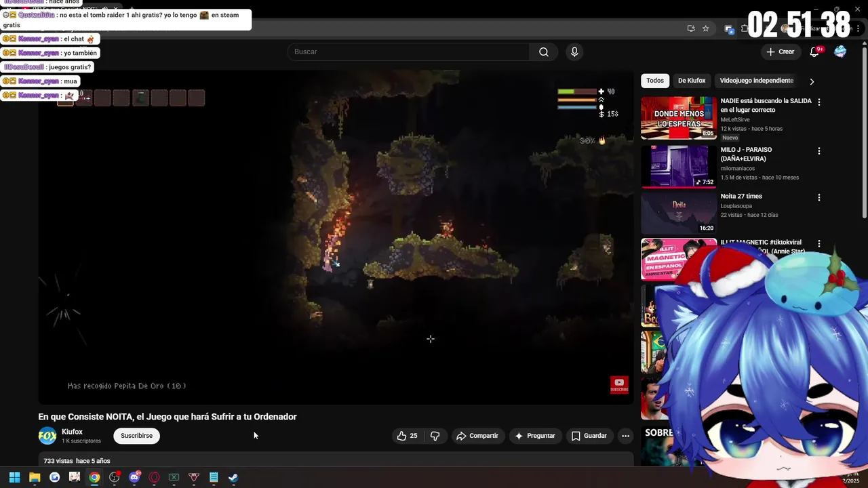Open Noita 27 times video thumbnail

pyautogui.click(x=679, y=213)
